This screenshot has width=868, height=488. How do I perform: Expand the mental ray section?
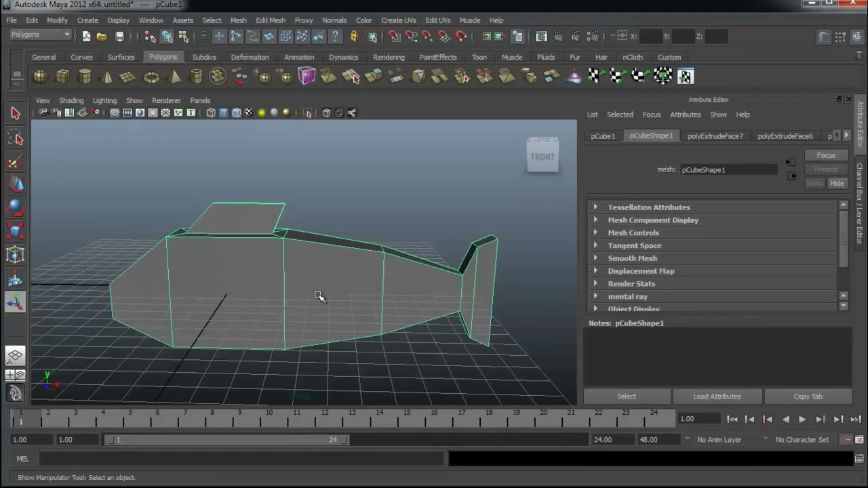coord(711,297)
